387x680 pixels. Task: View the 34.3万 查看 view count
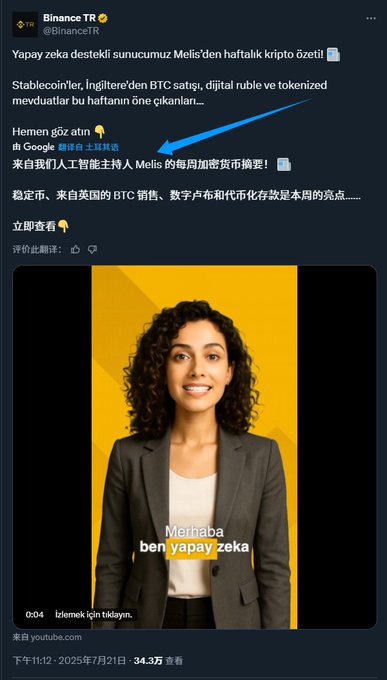click(x=158, y=661)
